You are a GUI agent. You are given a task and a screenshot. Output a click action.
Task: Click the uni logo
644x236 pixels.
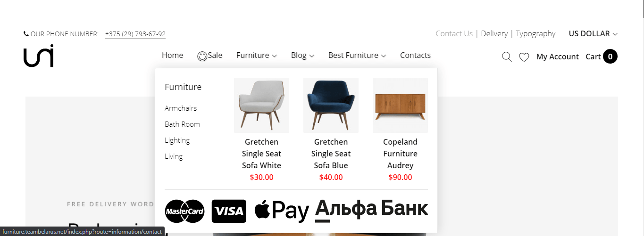(x=39, y=56)
